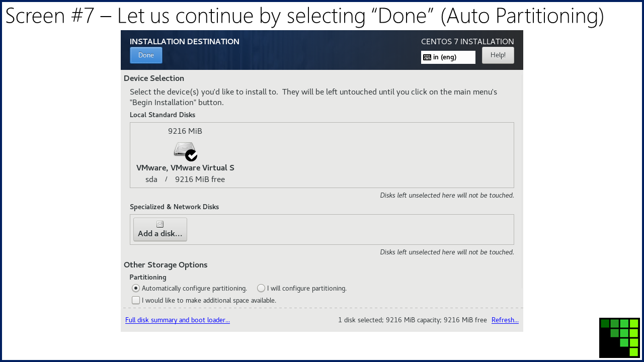Open the 'in (eng)' keyboard layout selector

click(448, 57)
